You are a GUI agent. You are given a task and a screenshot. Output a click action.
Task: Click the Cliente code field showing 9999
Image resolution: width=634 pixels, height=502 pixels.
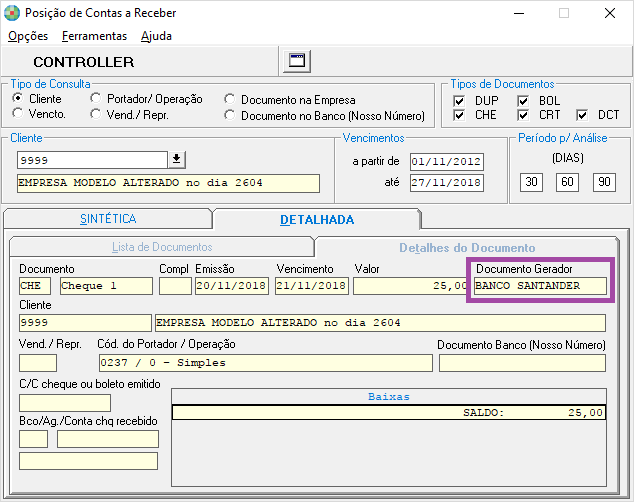click(92, 160)
